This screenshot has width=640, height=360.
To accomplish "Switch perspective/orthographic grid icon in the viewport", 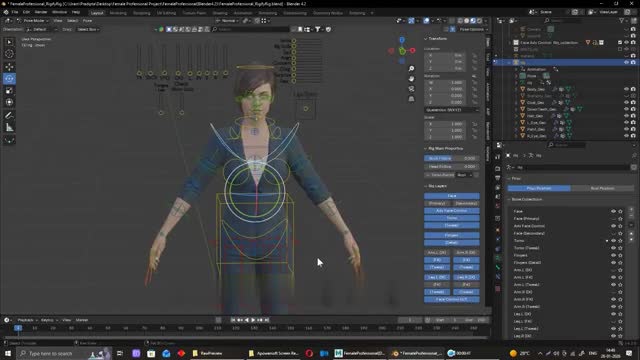I will tap(411, 98).
